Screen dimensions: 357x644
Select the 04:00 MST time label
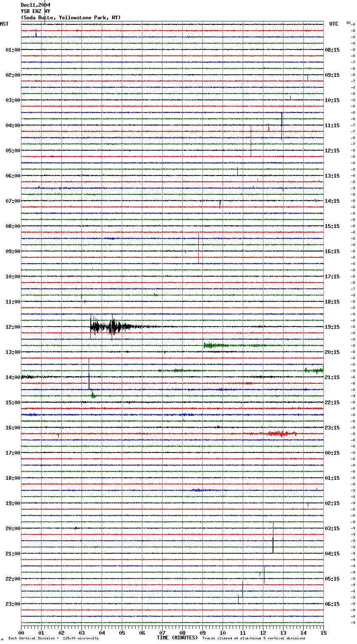(x=13, y=126)
